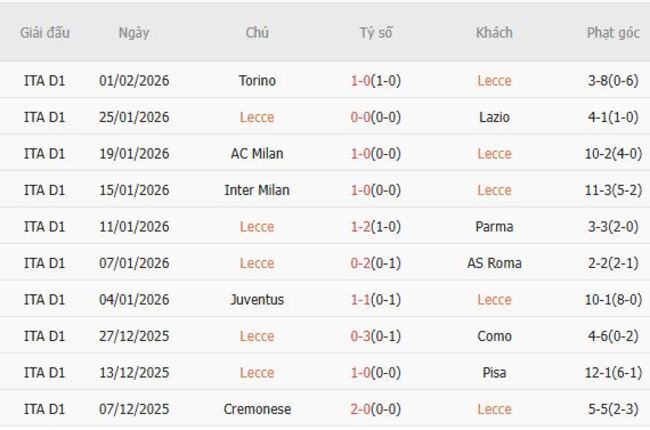Screen dimensions: 650x430
Task: Click the 2-0(0-0) Cremonese match score
Action: coord(376,409)
